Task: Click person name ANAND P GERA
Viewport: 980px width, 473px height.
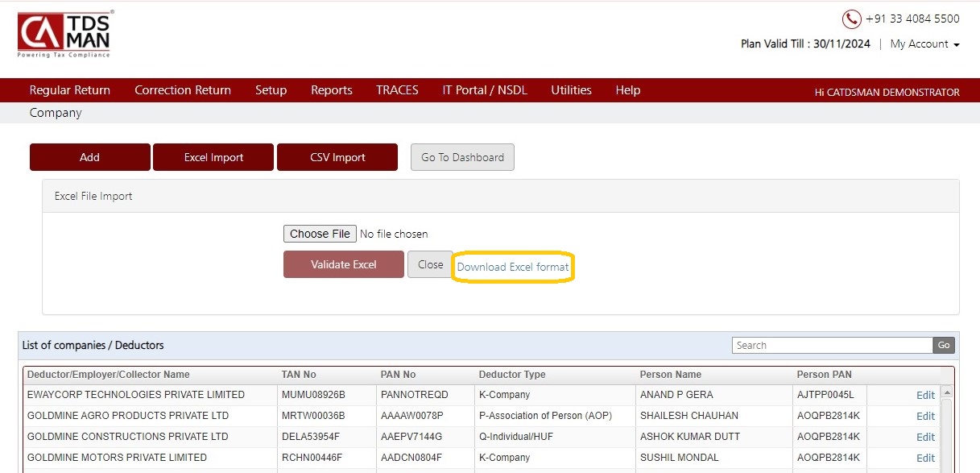Action: coord(676,395)
